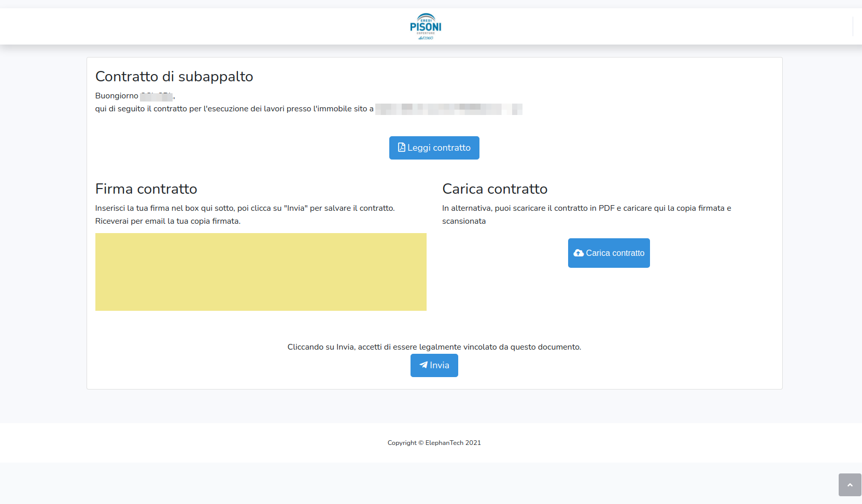Click the Buongiorno greeting word
This screenshot has width=862, height=504.
point(117,96)
